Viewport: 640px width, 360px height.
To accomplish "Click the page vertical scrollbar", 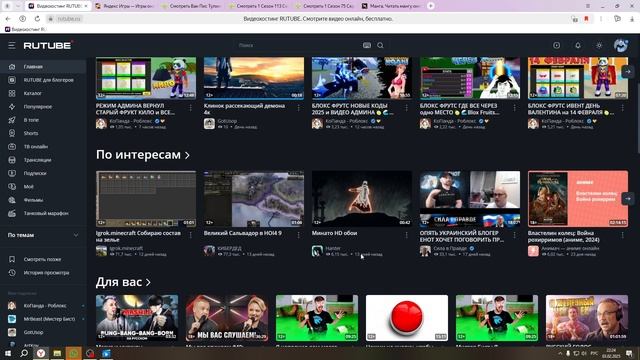I will point(637,94).
